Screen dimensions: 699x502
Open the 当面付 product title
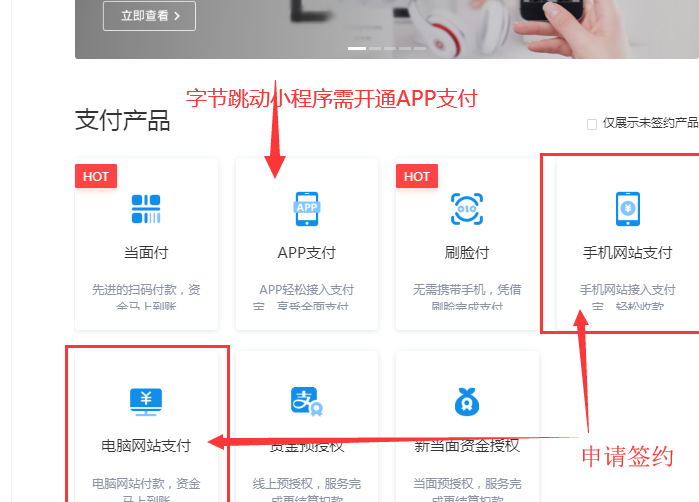pyautogui.click(x=146, y=253)
